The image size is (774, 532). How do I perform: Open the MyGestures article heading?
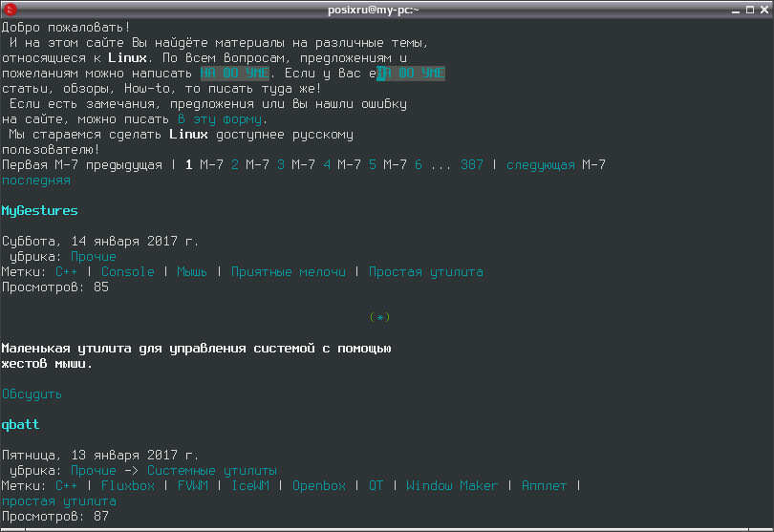click(x=39, y=211)
